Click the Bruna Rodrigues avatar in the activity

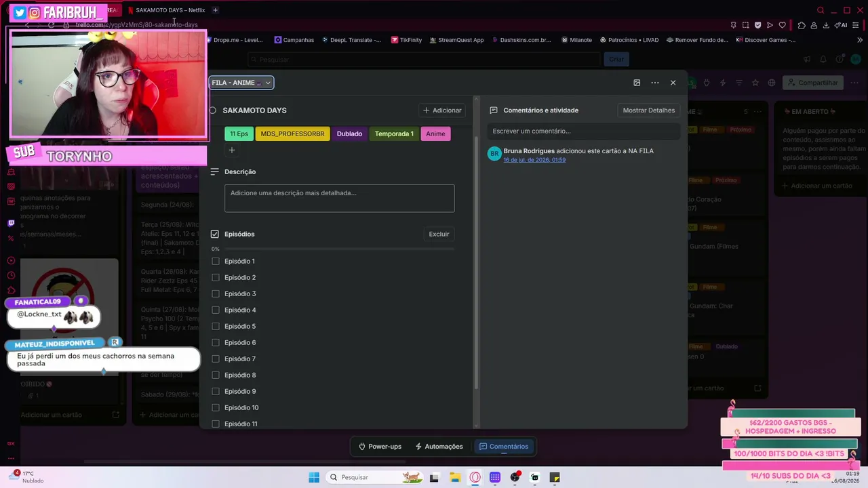tap(494, 154)
